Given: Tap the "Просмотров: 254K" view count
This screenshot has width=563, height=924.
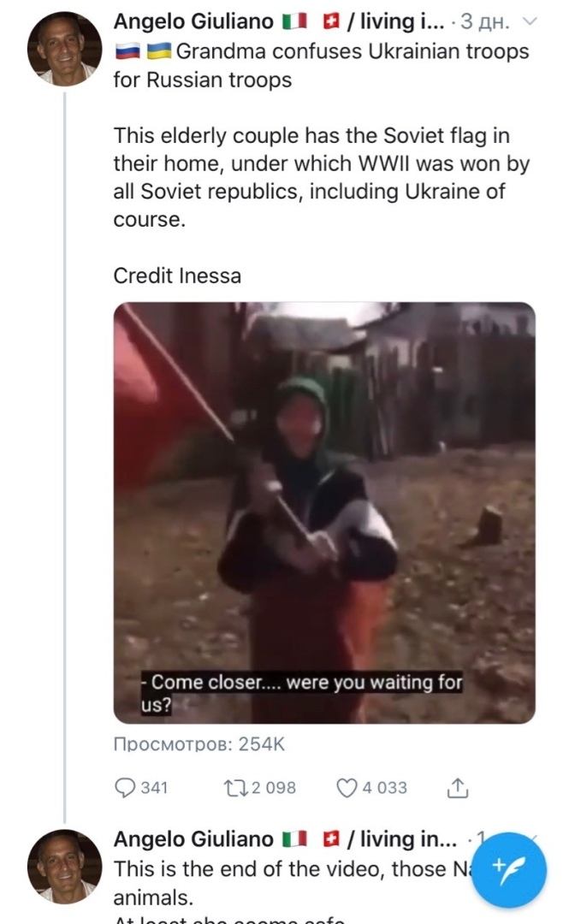Looking at the screenshot, I should tap(199, 745).
